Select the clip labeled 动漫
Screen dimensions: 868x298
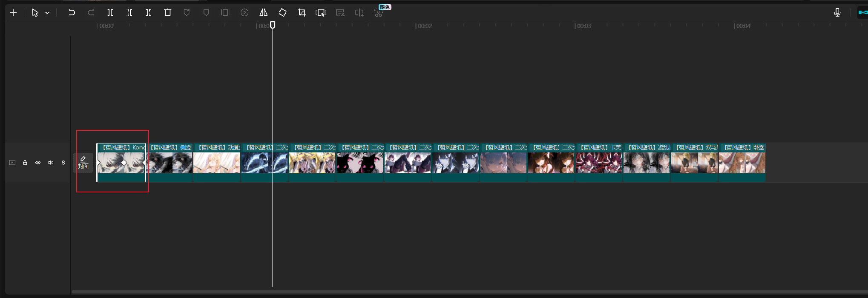217,163
